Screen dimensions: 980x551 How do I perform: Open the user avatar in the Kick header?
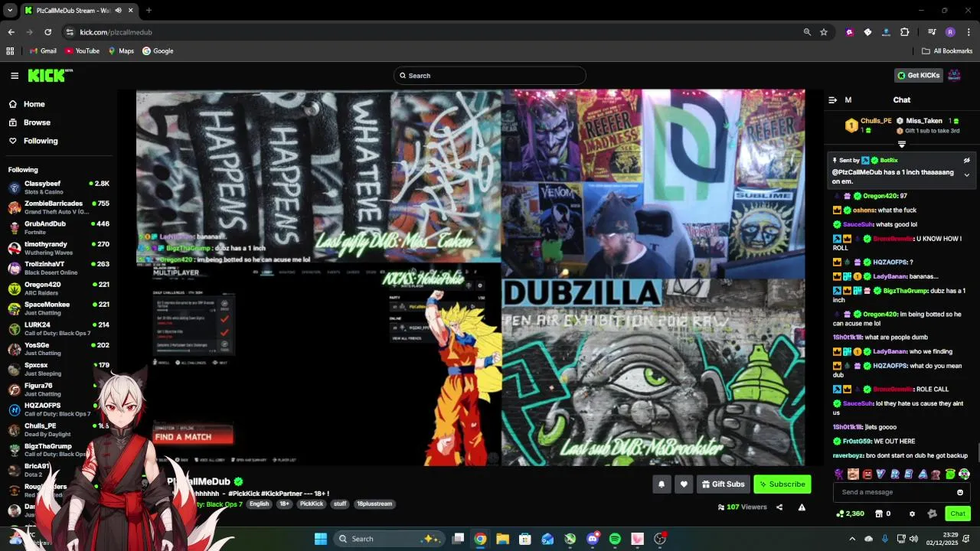pos(954,75)
